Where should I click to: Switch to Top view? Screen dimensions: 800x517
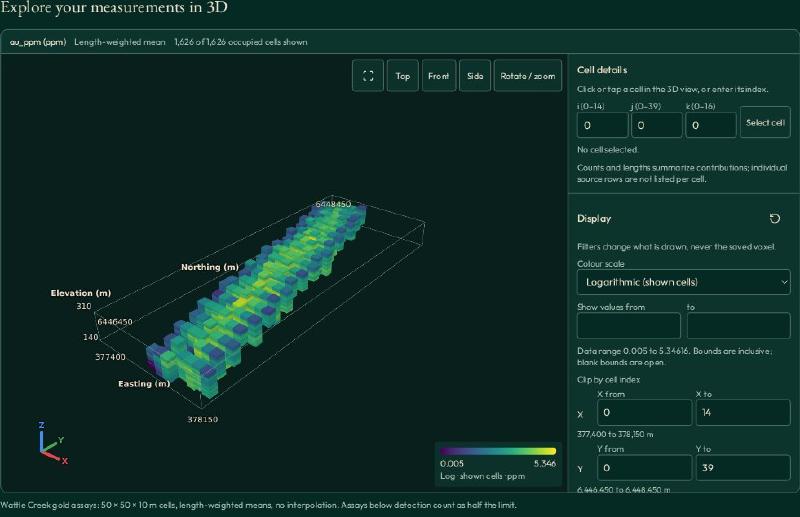tap(403, 76)
